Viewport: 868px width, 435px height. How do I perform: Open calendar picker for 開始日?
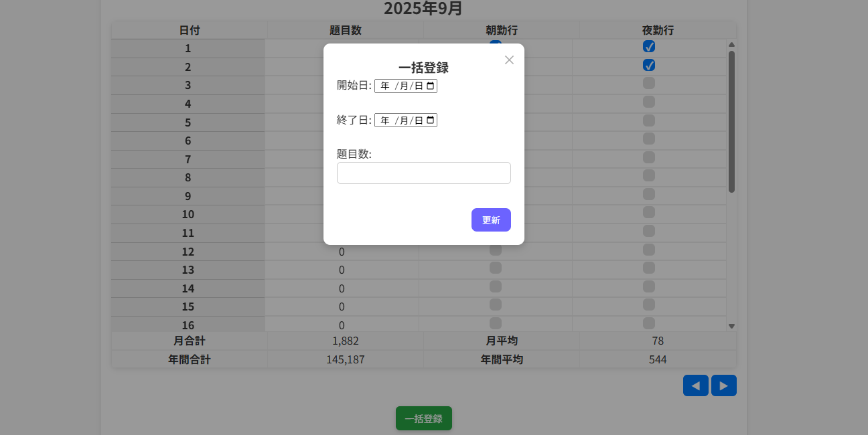pos(430,86)
